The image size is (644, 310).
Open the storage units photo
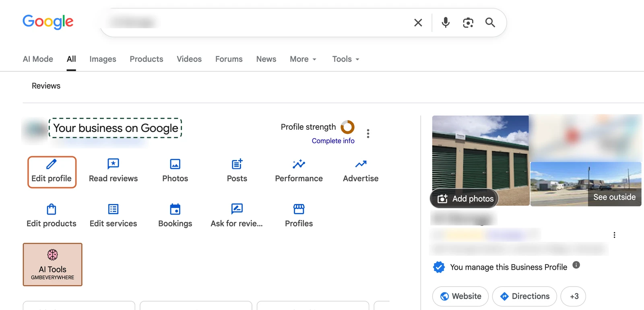click(481, 160)
